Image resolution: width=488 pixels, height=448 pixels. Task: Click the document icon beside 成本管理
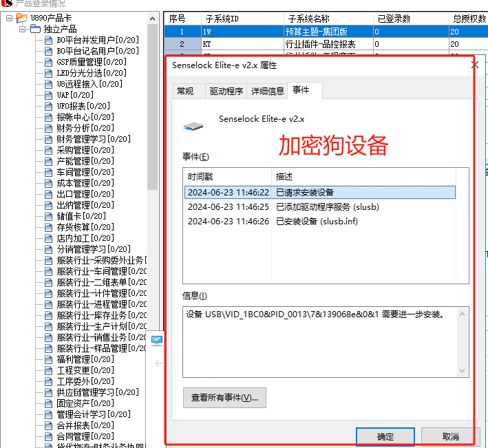coord(48,183)
